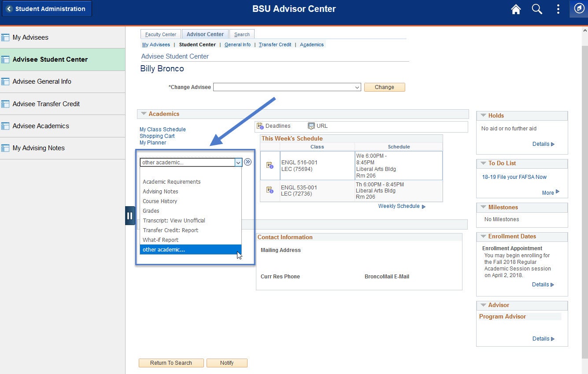Switch to the Search tab

(242, 34)
